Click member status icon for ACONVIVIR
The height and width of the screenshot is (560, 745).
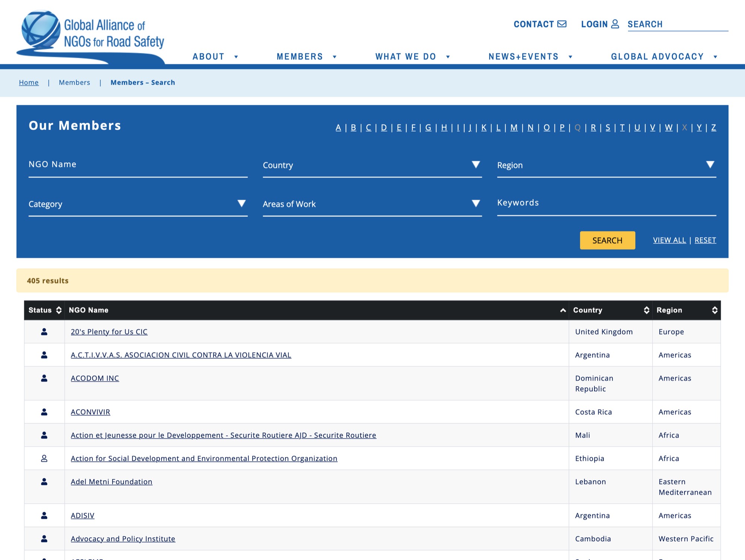coord(44,412)
